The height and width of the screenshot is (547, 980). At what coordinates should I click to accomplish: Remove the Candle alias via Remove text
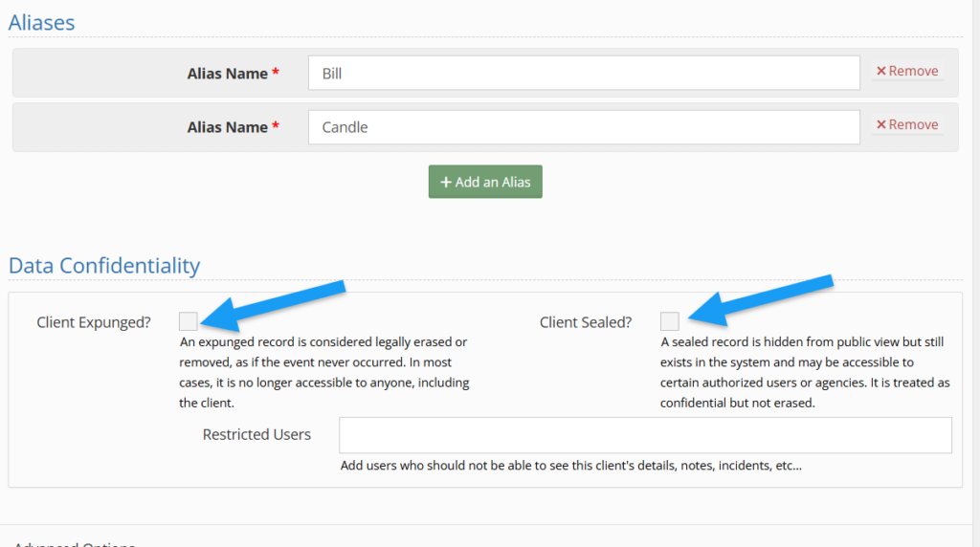click(x=913, y=125)
